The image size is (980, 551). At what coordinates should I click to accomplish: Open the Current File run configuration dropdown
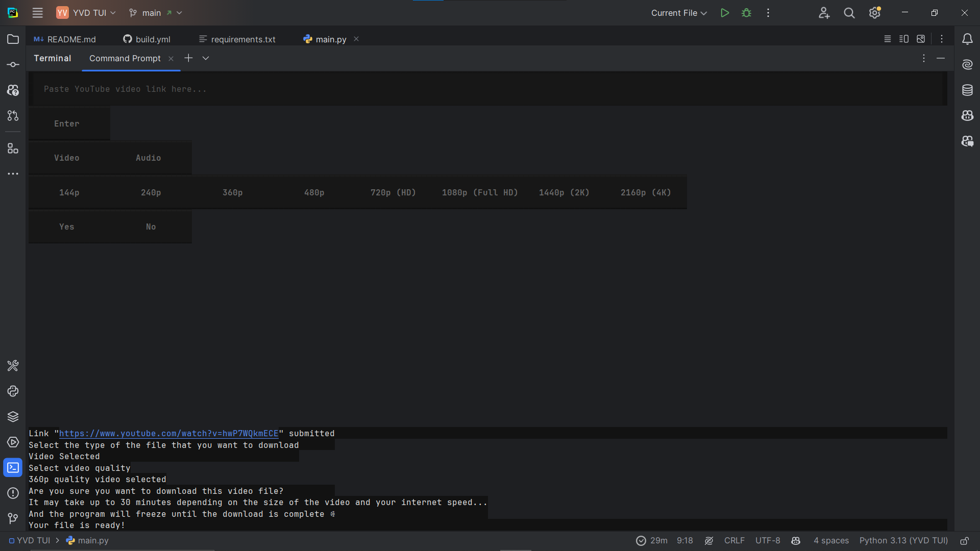tap(679, 13)
